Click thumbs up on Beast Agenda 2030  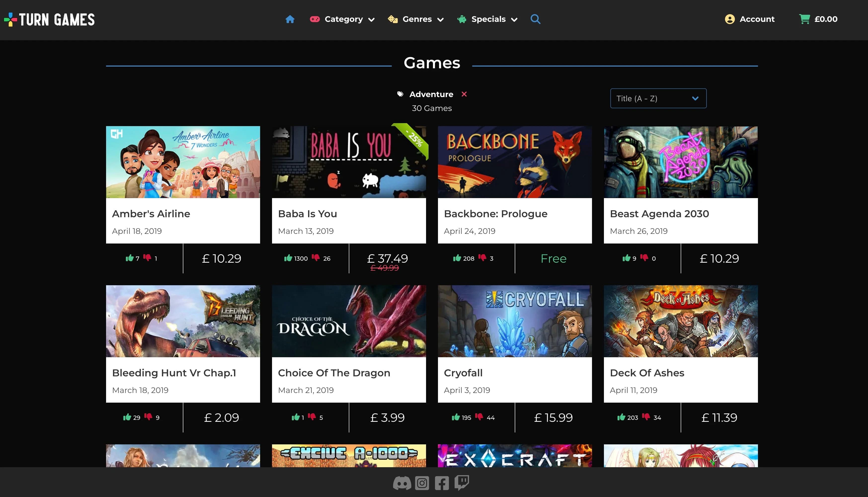tap(626, 258)
